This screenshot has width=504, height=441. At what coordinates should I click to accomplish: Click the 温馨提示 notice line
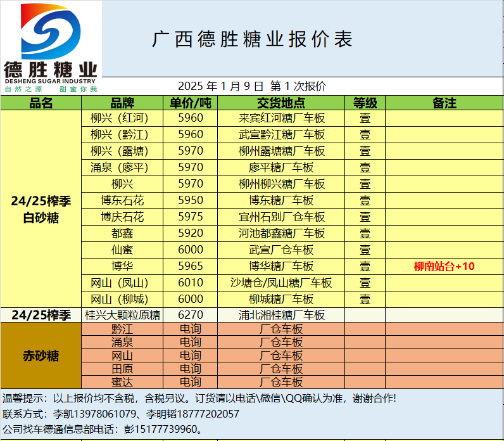pyautogui.click(x=199, y=399)
